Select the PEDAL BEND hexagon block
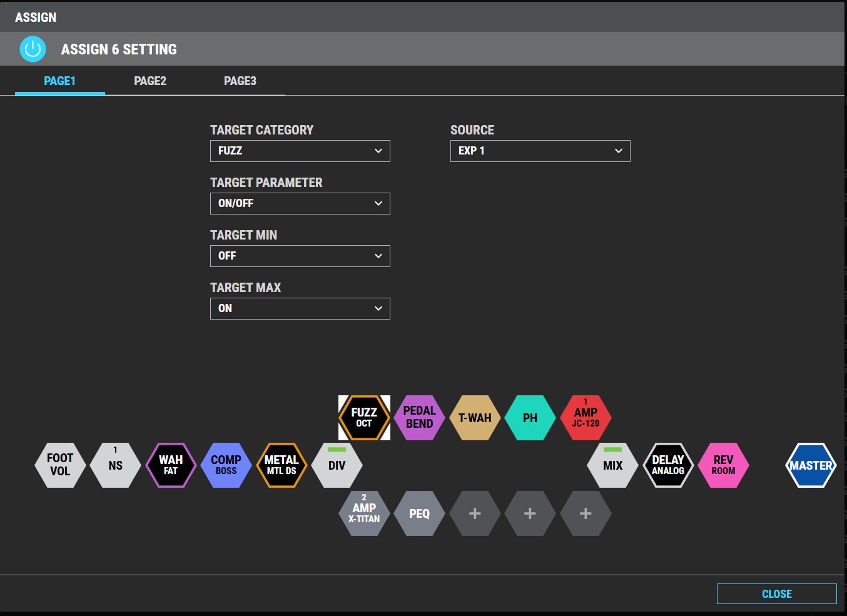Screen dimensions: 847x616 419,418
